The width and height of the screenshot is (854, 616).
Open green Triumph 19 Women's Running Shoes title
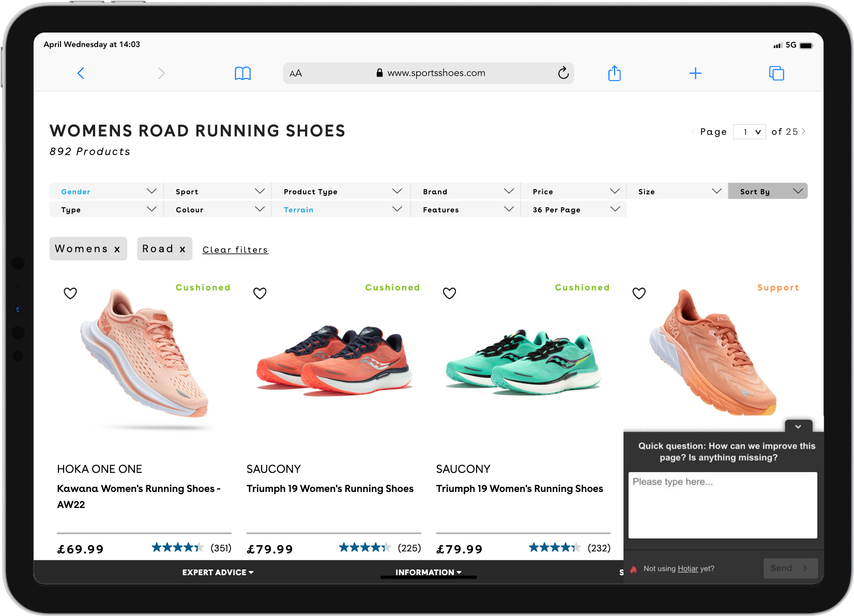click(520, 488)
